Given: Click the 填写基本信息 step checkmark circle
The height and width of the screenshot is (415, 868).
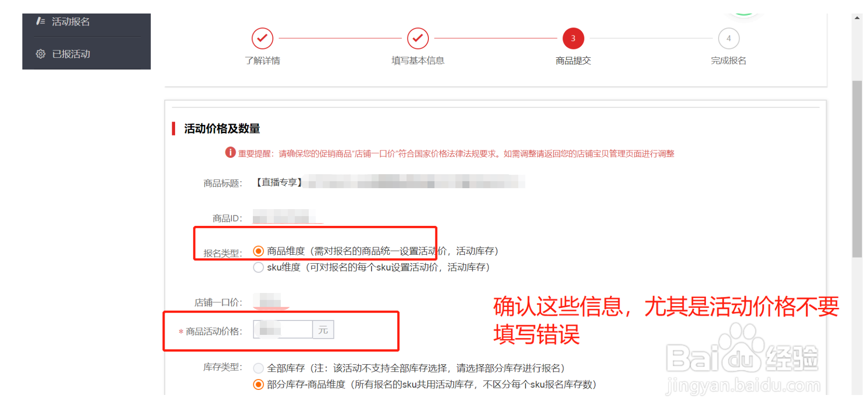Looking at the screenshot, I should pyautogui.click(x=418, y=38).
